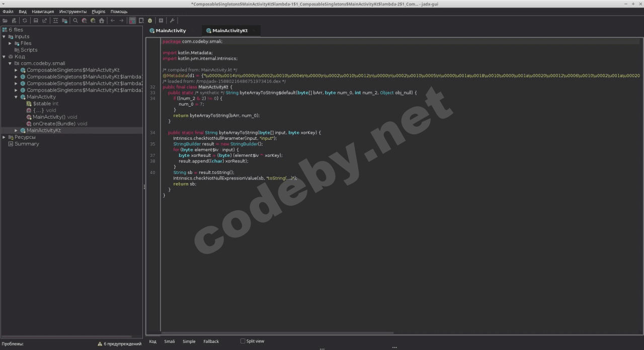Screen dimensions: 644x350
Task: Select the Summary tree item
Action: [x=27, y=144]
